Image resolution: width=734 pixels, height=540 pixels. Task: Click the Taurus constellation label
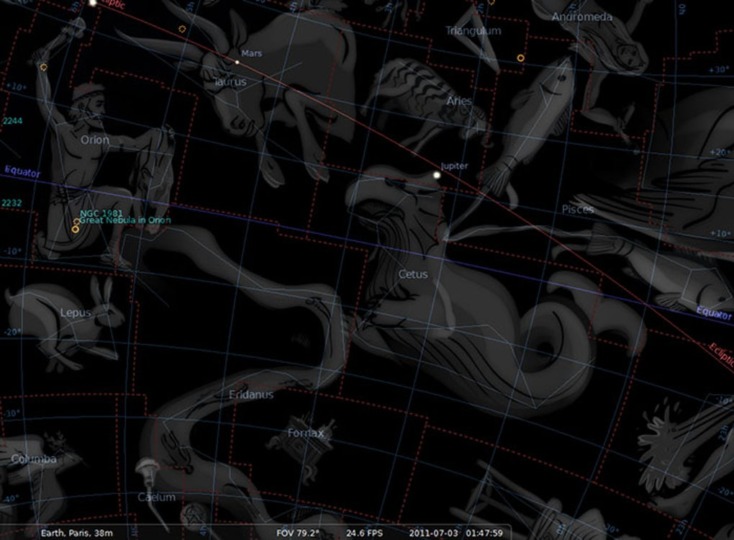230,81
